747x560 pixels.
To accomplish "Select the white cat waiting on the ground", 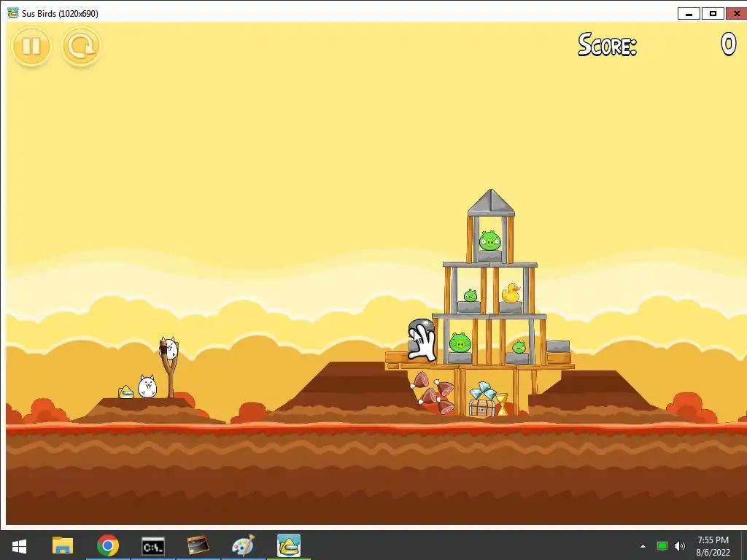I will click(x=147, y=386).
